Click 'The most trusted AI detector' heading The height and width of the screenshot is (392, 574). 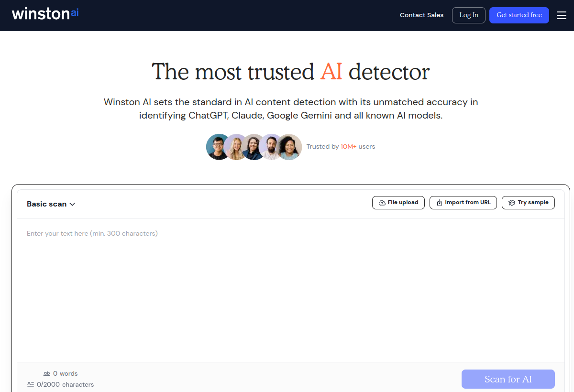(x=291, y=72)
